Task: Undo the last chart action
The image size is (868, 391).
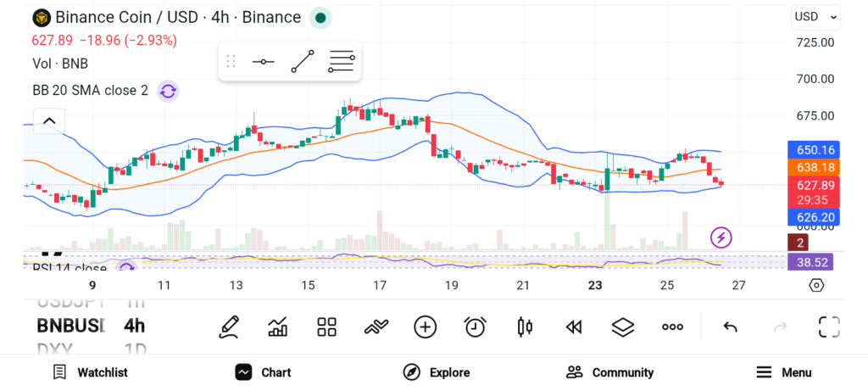Action: pyautogui.click(x=730, y=327)
